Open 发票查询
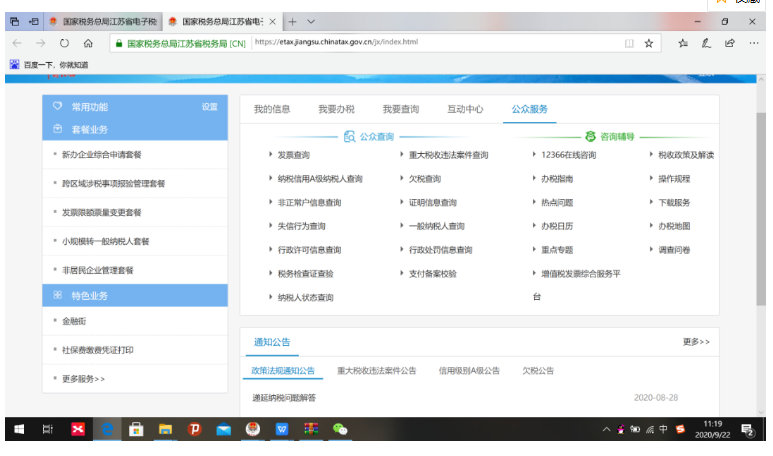Viewport: 773px width, 456px height. pyautogui.click(x=294, y=155)
